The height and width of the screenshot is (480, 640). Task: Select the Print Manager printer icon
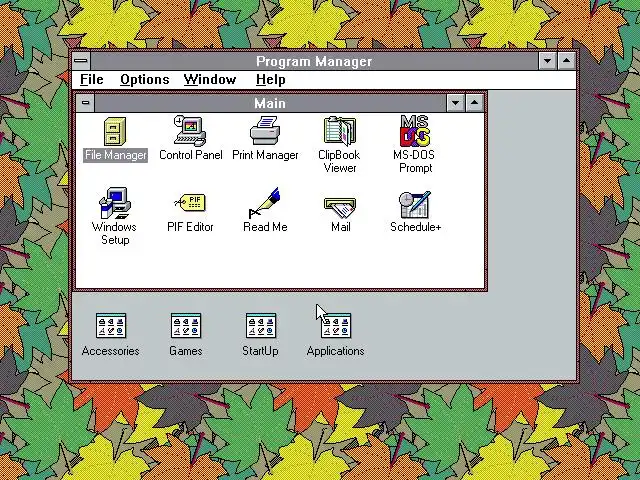coord(265,131)
